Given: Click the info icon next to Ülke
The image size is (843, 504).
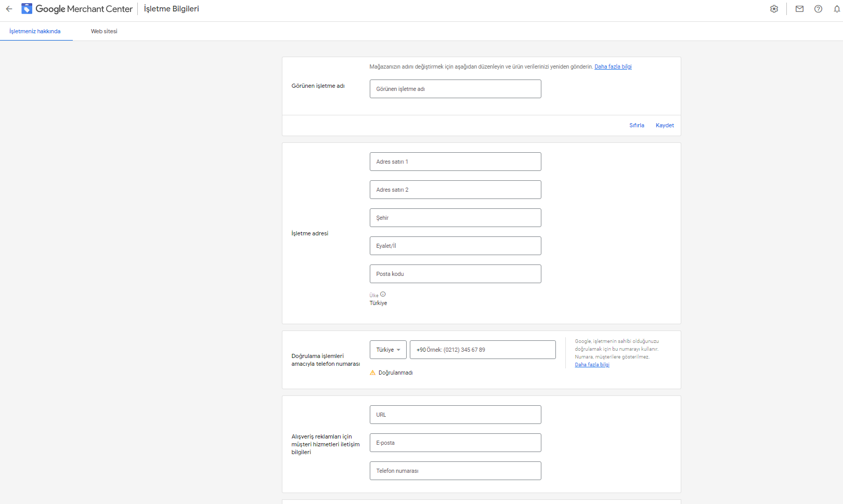Looking at the screenshot, I should point(383,294).
